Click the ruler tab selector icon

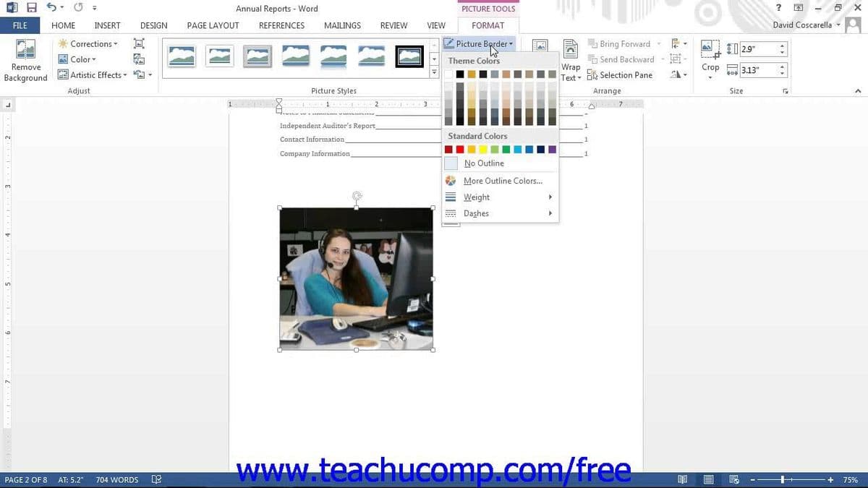(x=8, y=106)
